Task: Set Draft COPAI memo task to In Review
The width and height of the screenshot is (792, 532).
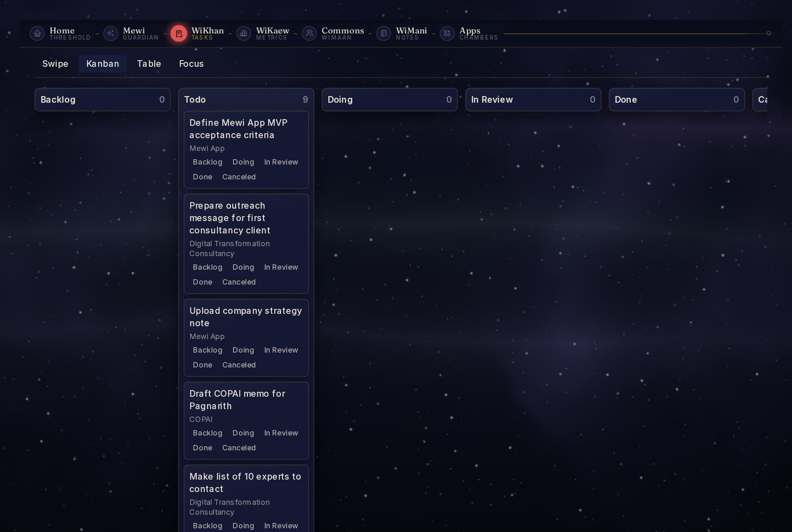Action: pos(281,433)
